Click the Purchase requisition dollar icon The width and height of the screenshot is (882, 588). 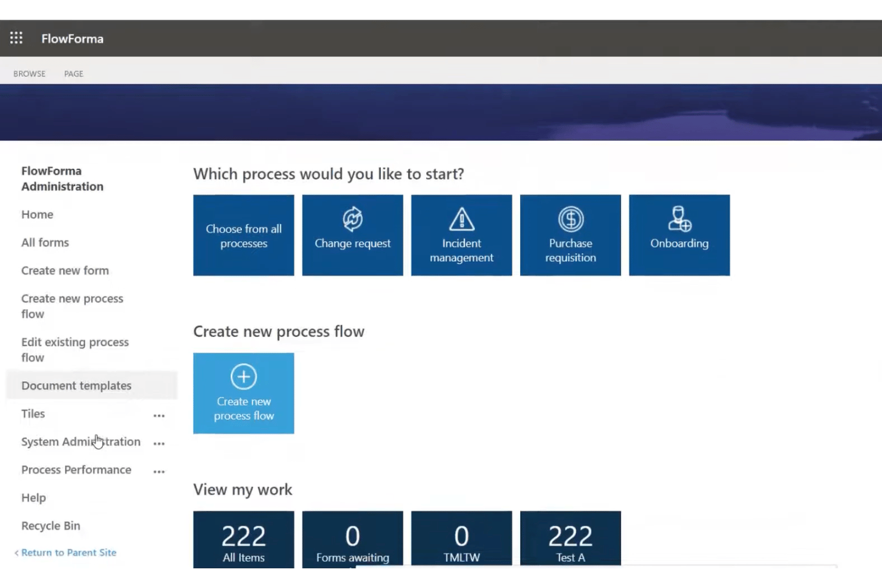coord(571,219)
